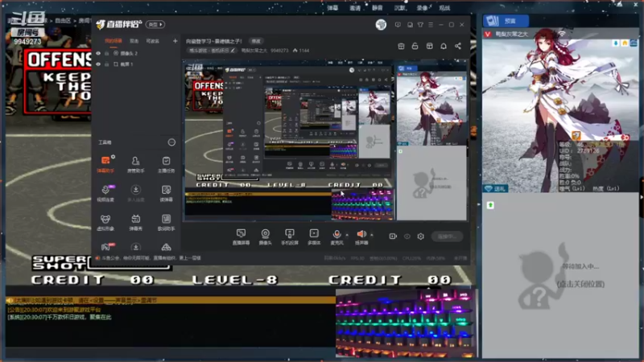Add 直播屏幕 screen capture source

click(x=241, y=237)
